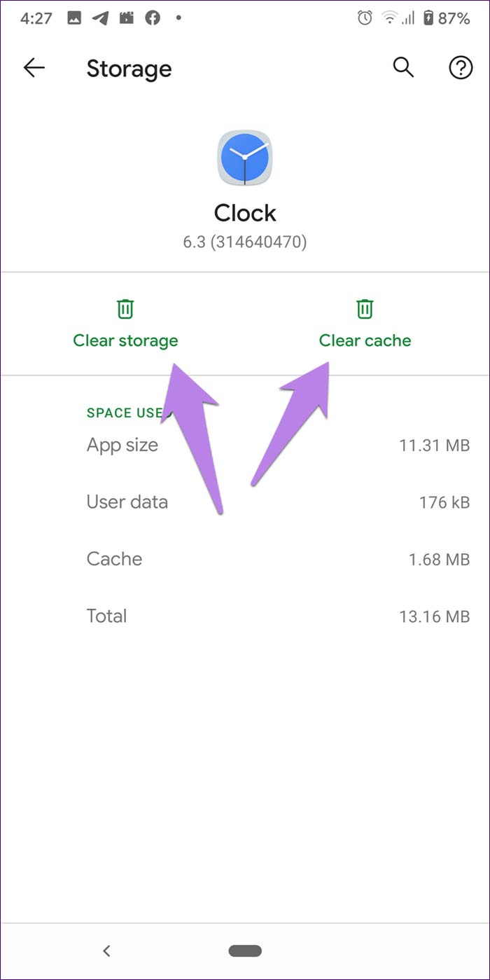Tap the Clock app icon
Screen dimensions: 490x980
coord(245,158)
